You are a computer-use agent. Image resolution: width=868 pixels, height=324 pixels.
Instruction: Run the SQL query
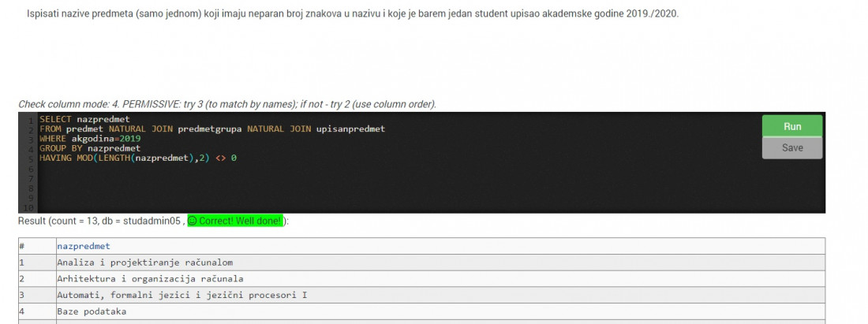pyautogui.click(x=791, y=126)
